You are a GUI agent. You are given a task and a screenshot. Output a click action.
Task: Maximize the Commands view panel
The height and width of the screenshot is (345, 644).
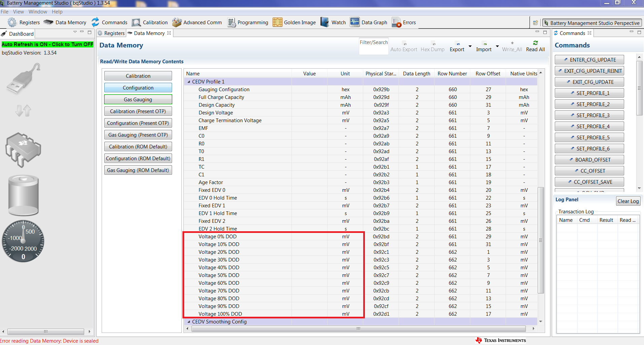click(639, 32)
